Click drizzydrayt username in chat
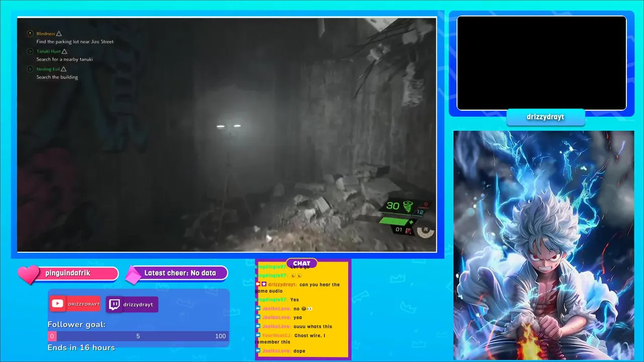644x362 pixels. 282,285
